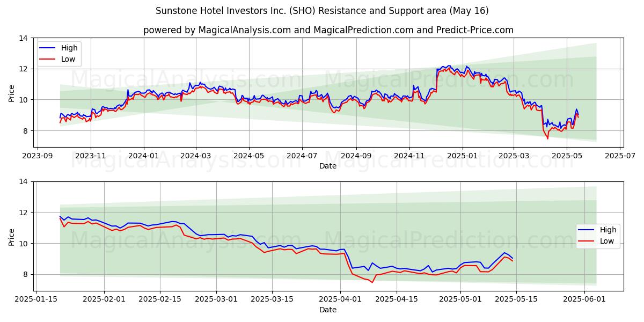Click the y-axis value 12 on bottom chart
Screen dimensions: 644x322
click(23, 213)
